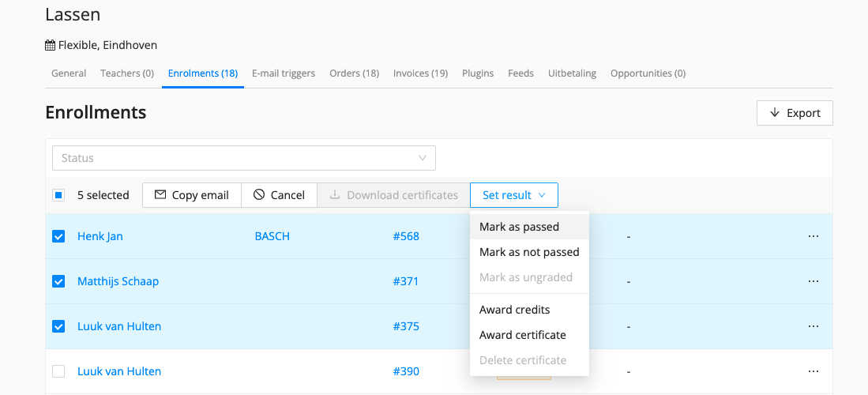Image resolution: width=868 pixels, height=395 pixels.
Task: Open the Feeds tab
Action: click(x=521, y=73)
